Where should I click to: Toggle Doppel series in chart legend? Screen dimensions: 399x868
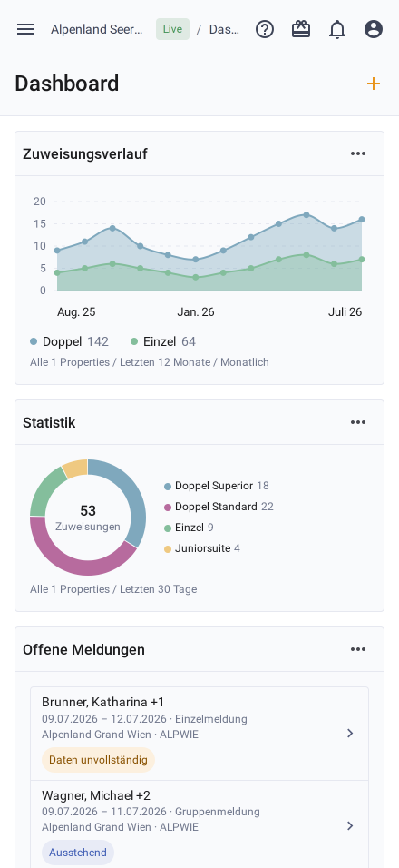[69, 341]
